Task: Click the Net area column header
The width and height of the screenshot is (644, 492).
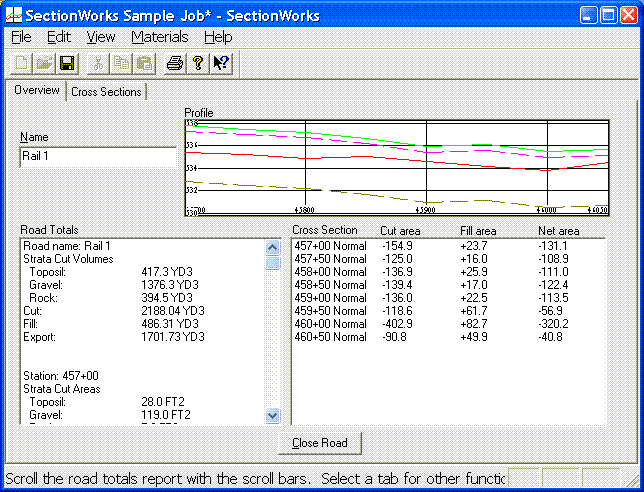Action: (x=559, y=231)
